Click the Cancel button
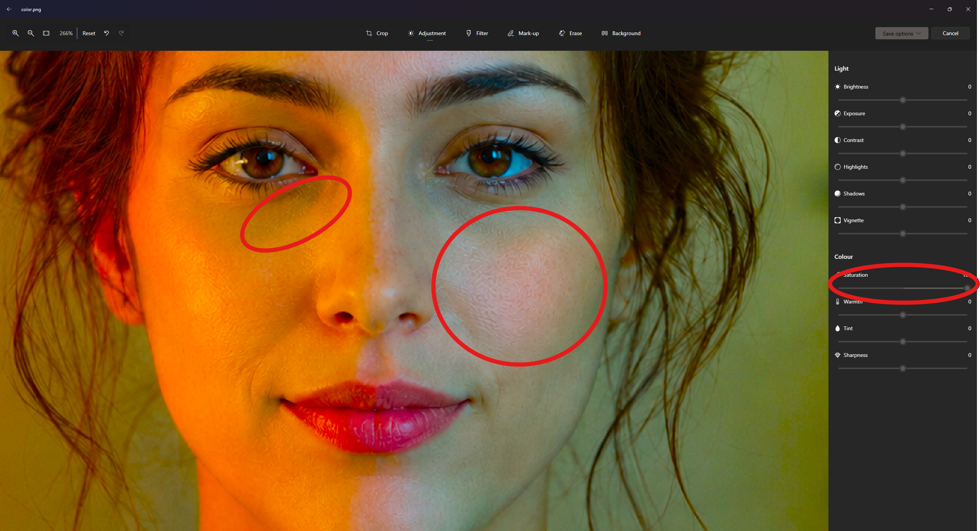 tap(950, 33)
